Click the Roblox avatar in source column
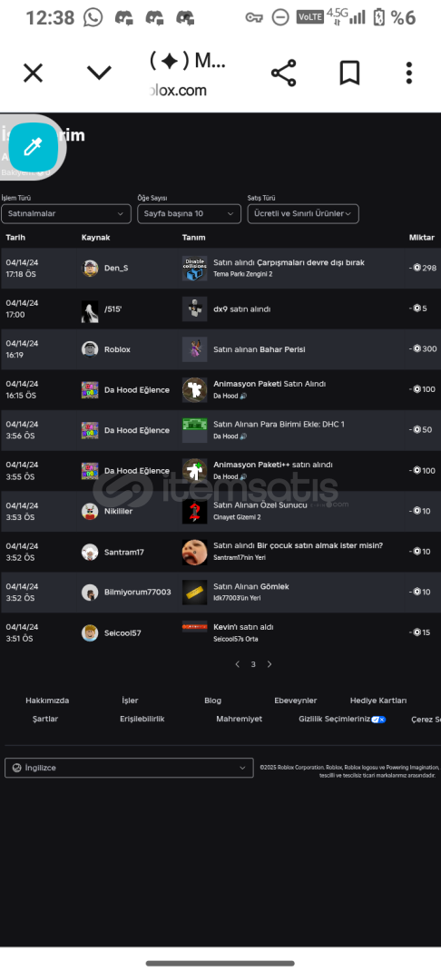The height and width of the screenshot is (980, 441). click(x=90, y=349)
